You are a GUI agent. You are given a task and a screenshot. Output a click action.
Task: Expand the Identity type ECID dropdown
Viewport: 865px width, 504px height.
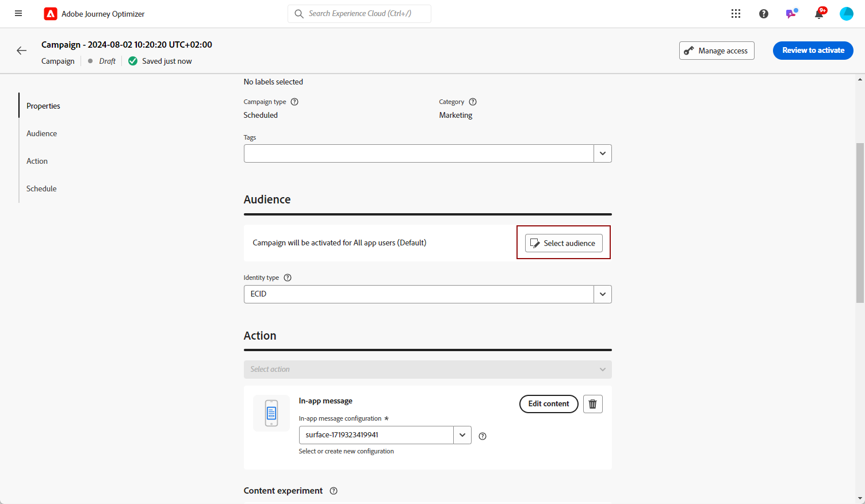(x=602, y=294)
